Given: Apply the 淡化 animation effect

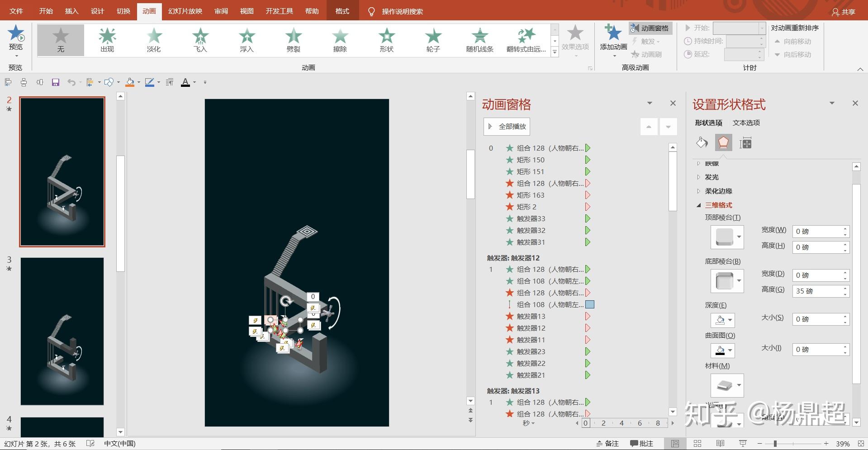Looking at the screenshot, I should pyautogui.click(x=154, y=40).
